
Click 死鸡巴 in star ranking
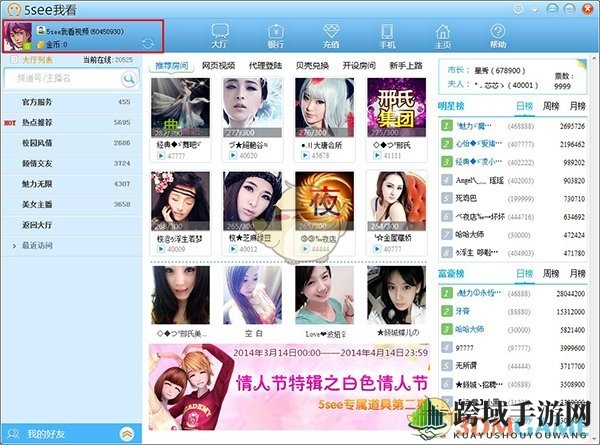click(466, 199)
